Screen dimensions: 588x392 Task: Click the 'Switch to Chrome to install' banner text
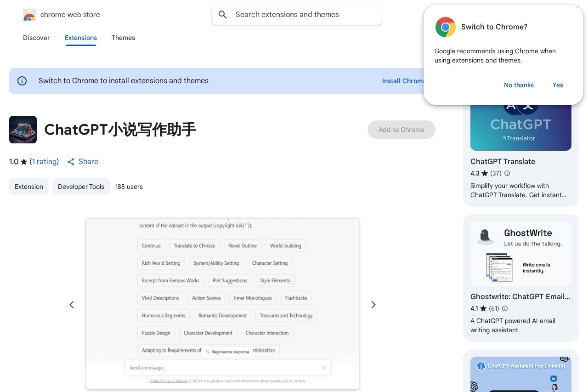124,81
